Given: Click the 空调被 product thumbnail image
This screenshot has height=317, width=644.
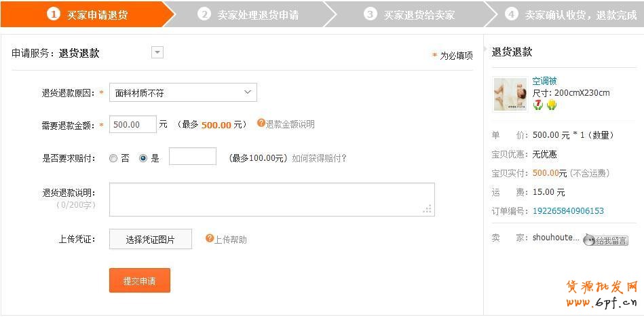Looking at the screenshot, I should pos(510,94).
